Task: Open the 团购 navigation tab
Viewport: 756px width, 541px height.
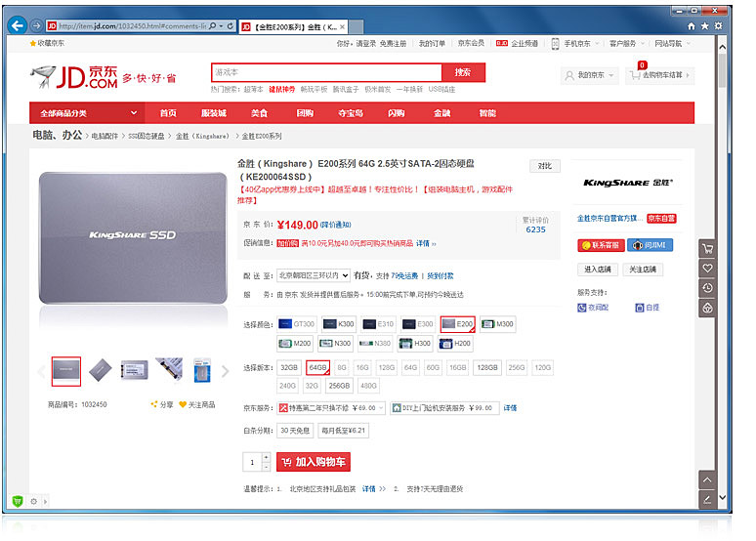Action: (x=305, y=113)
